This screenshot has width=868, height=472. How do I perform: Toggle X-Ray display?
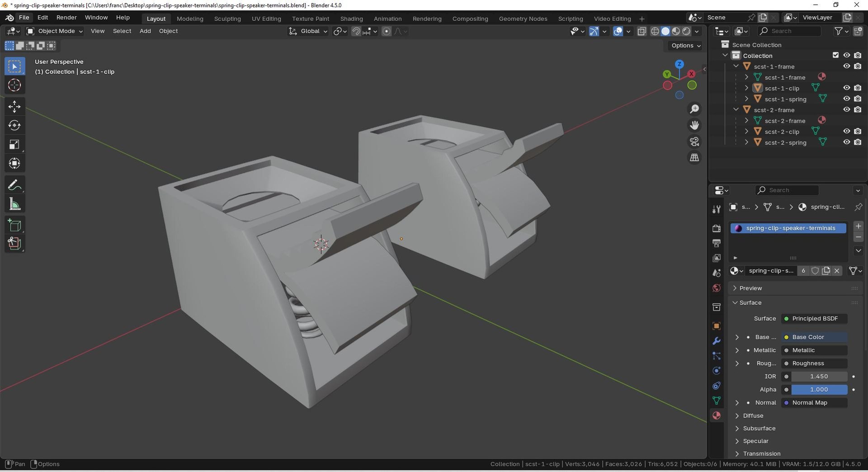click(642, 31)
